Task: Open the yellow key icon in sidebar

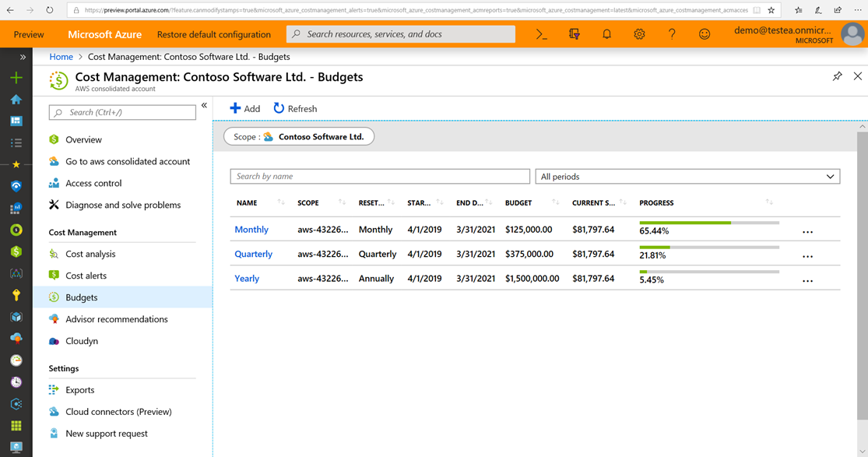Action: pyautogui.click(x=16, y=295)
